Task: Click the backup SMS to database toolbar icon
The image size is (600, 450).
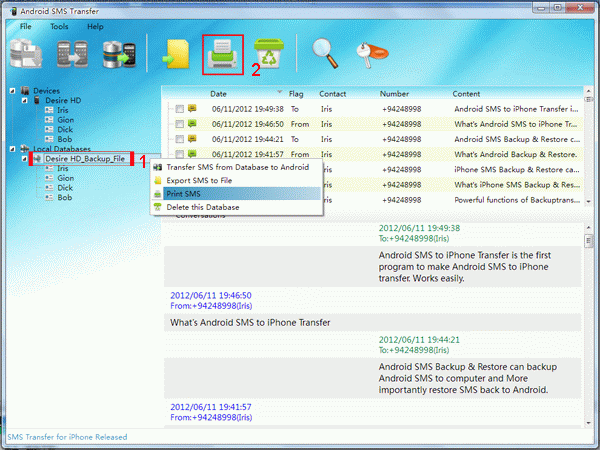Action: point(25,54)
